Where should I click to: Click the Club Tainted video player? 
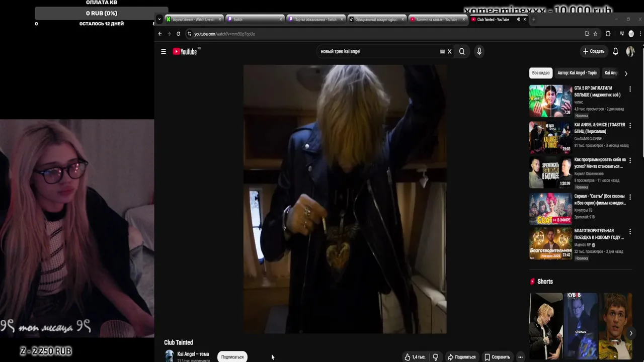click(x=345, y=199)
